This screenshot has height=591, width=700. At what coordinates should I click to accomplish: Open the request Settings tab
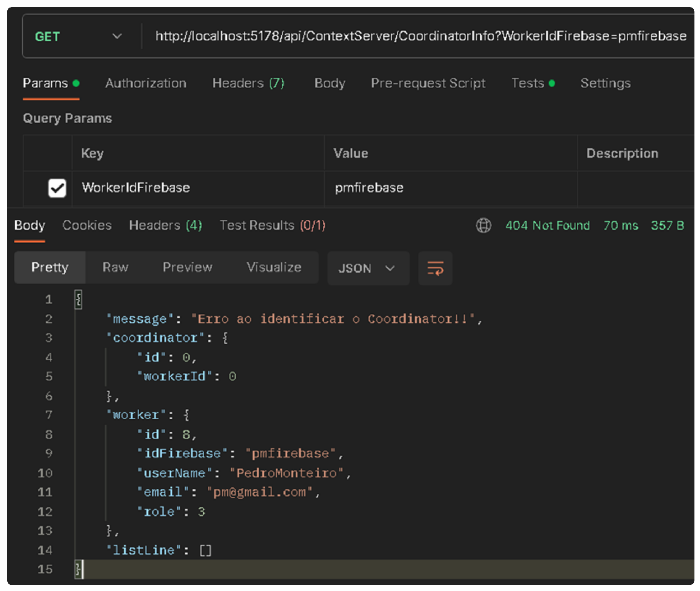coord(605,83)
